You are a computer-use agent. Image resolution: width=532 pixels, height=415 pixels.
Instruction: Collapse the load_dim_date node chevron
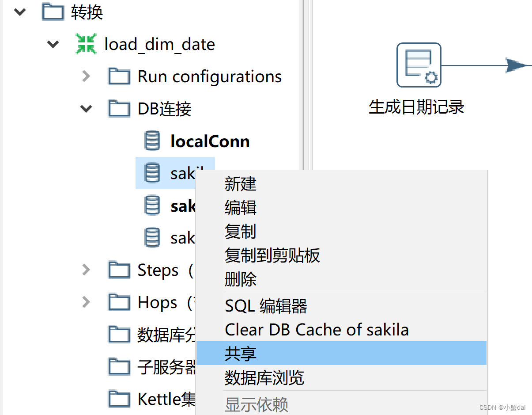[x=53, y=44]
